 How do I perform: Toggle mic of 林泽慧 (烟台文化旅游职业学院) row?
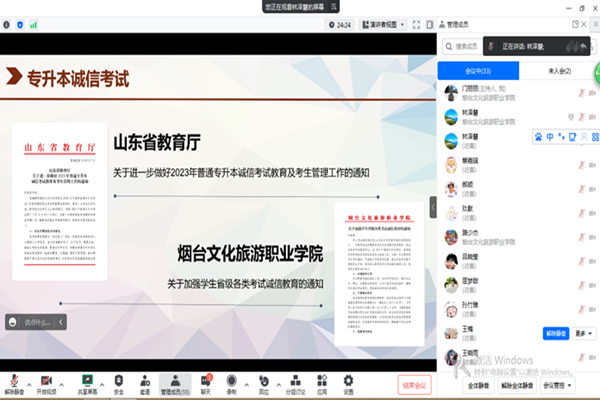(582, 117)
